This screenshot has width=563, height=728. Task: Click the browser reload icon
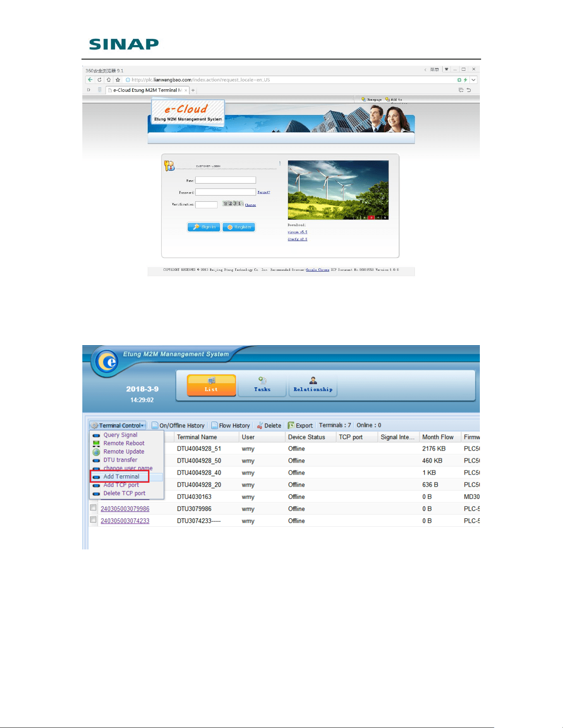coord(99,80)
